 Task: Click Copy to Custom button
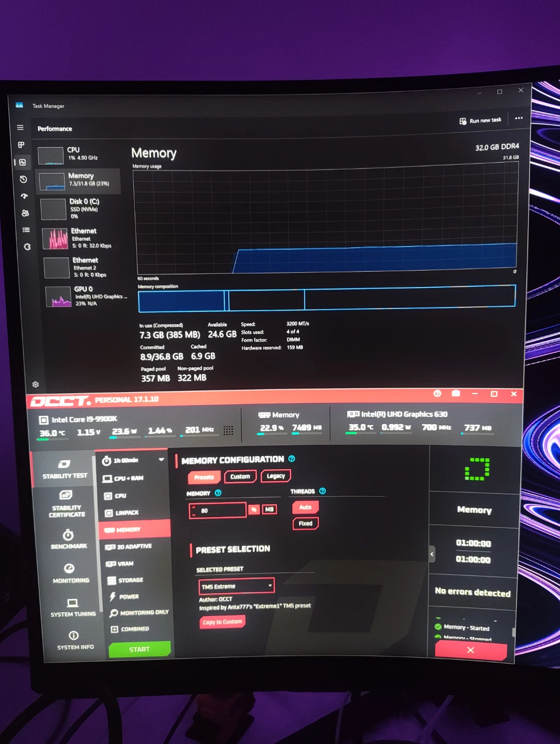click(x=222, y=622)
